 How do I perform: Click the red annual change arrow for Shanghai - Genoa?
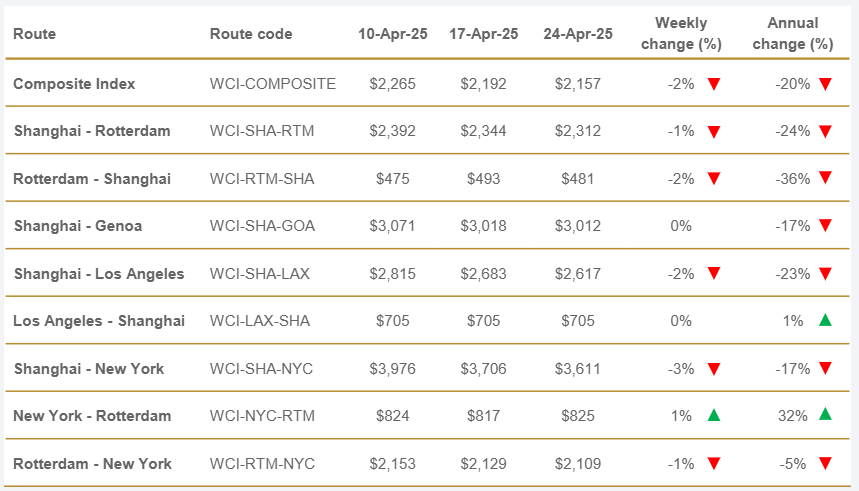825,226
